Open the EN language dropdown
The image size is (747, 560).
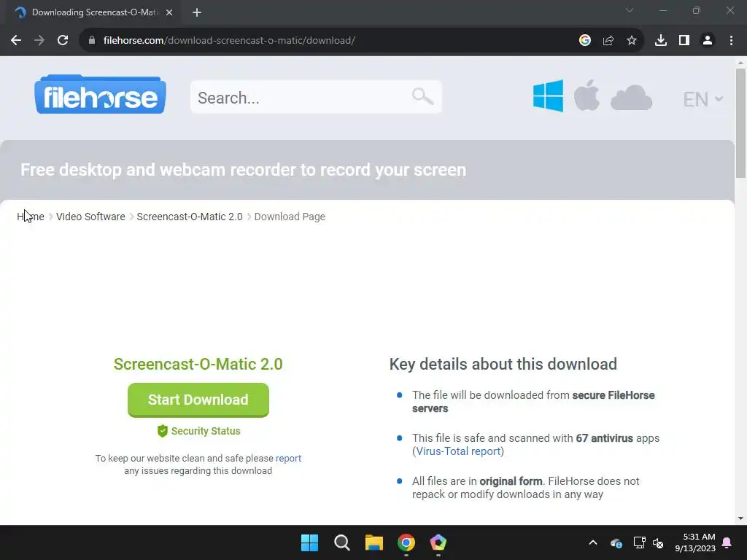click(x=703, y=99)
